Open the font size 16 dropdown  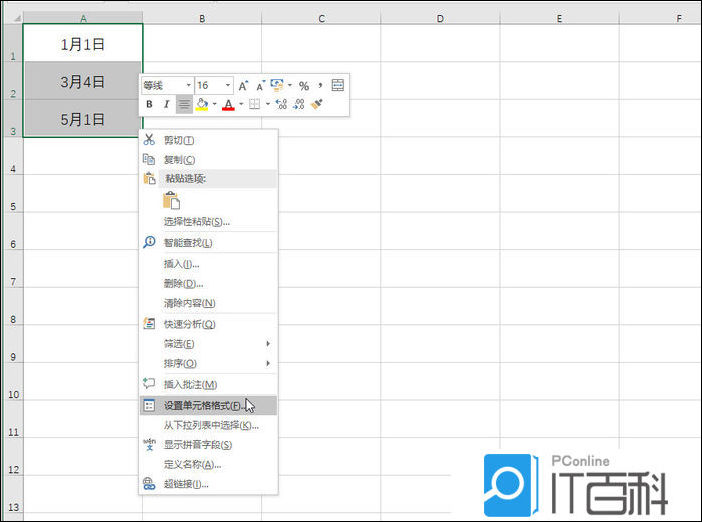pyautogui.click(x=228, y=85)
